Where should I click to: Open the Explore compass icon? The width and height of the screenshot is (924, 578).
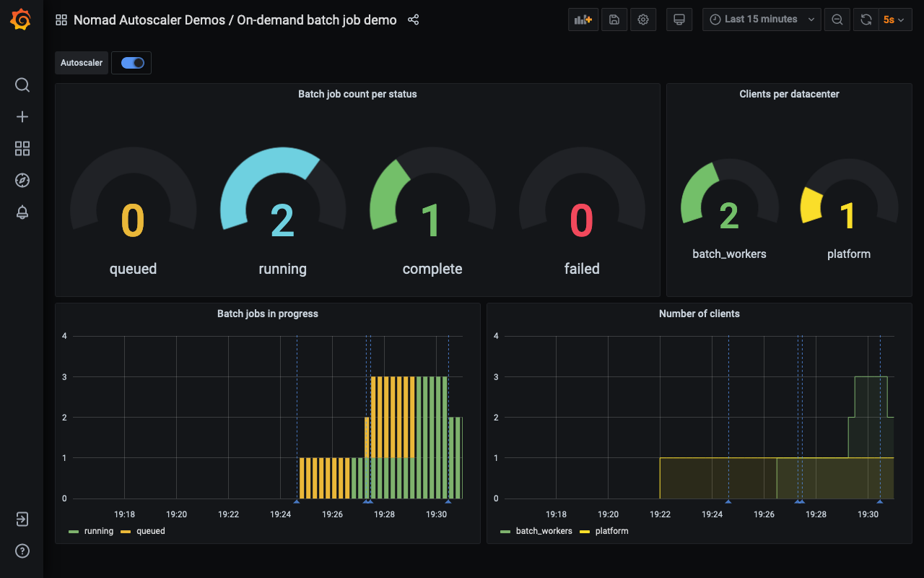coord(22,181)
